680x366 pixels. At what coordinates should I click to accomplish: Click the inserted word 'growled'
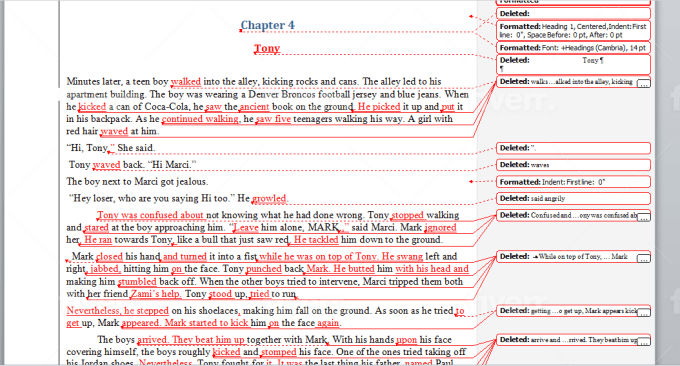[x=269, y=199]
